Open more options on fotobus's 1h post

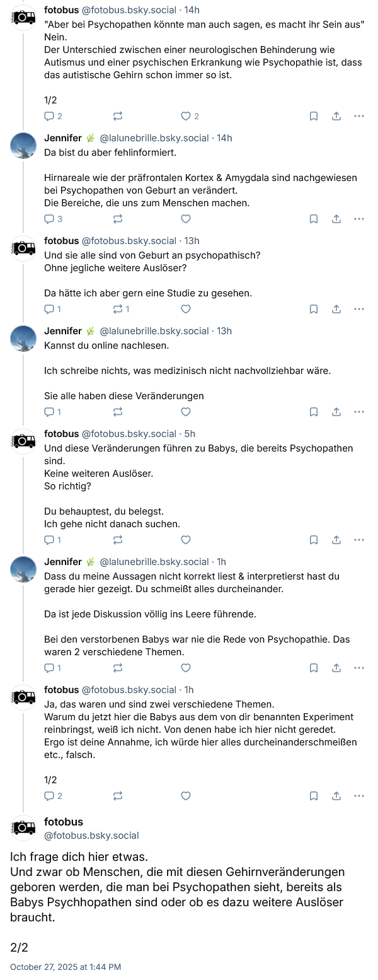(359, 796)
